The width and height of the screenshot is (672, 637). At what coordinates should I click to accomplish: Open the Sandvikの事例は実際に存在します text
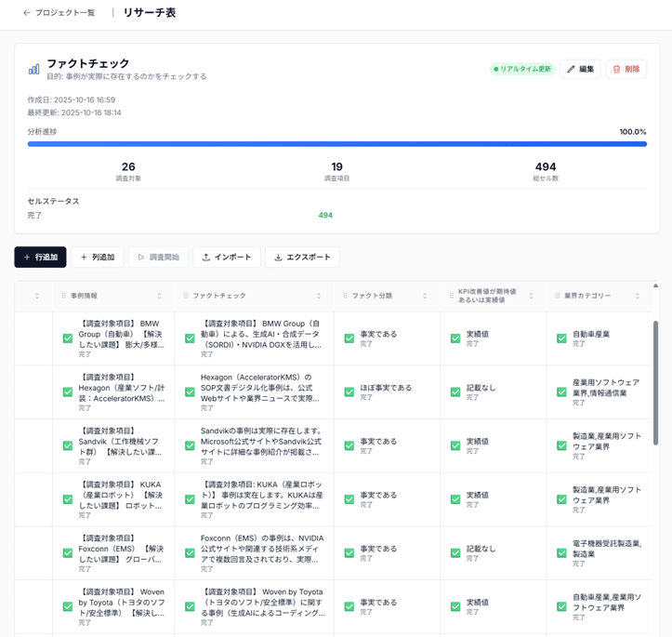pos(261,442)
